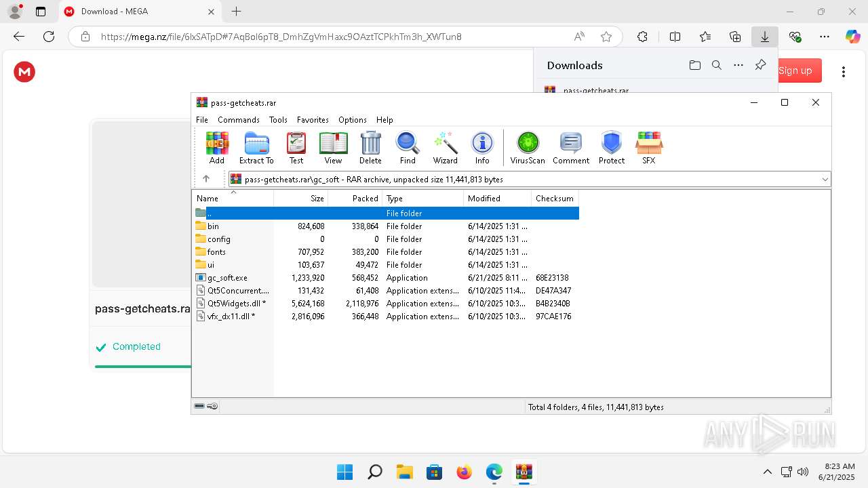
Task: Open File Explorer from taskbar
Action: (x=404, y=472)
